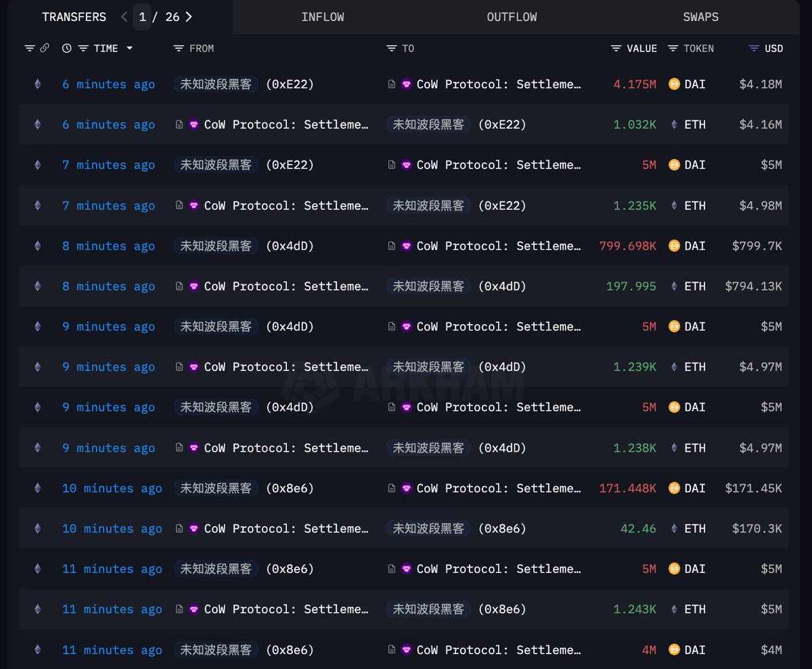
Task: Click Ethereum chain icon on 4.175M DAI row
Action: [x=37, y=84]
